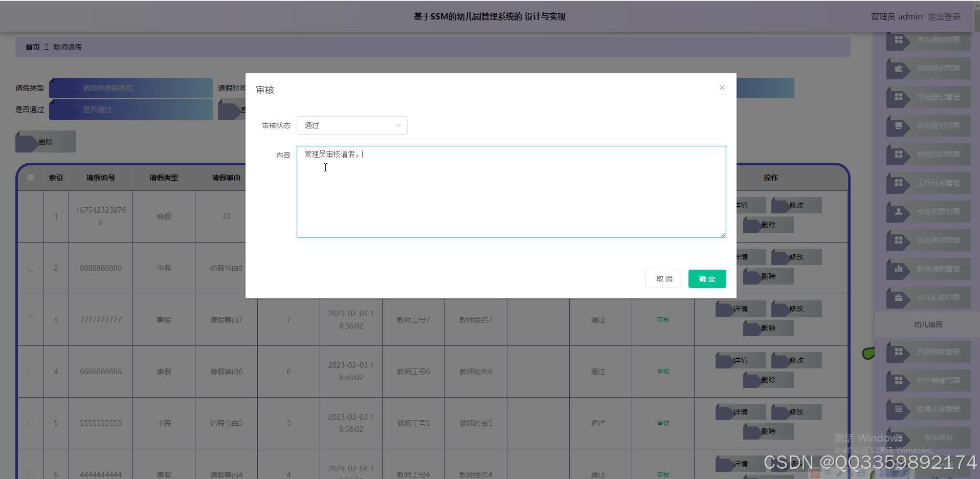Viewport: 980px width, 479px height.
Task: Open 会议记录管理 stamp icon
Action: tap(898, 211)
